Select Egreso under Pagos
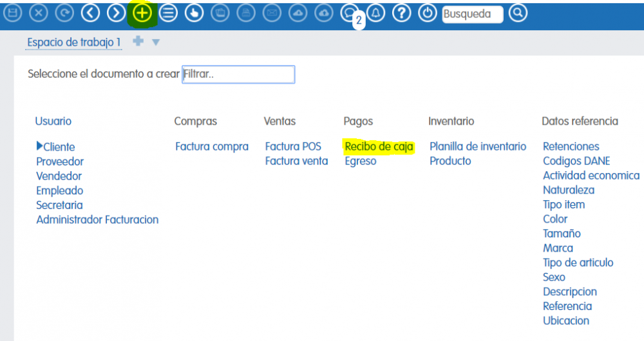Viewport: 644px width, 341px height. point(361,161)
